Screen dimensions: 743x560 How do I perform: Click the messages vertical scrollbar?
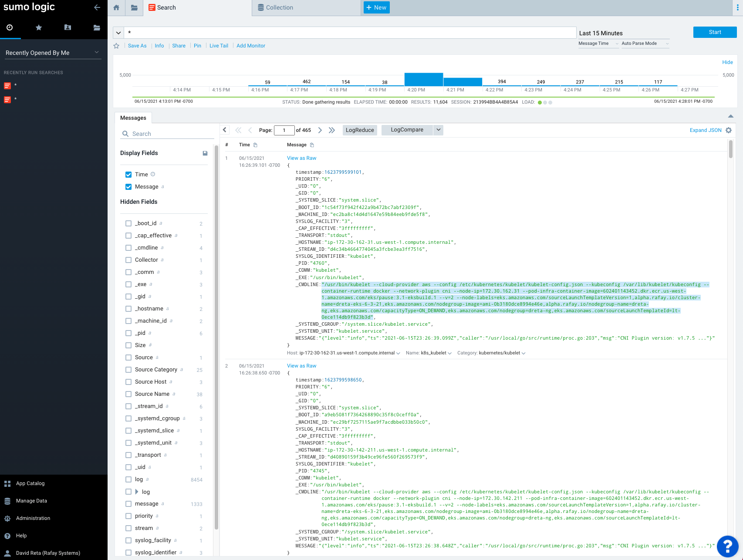pos(731,149)
